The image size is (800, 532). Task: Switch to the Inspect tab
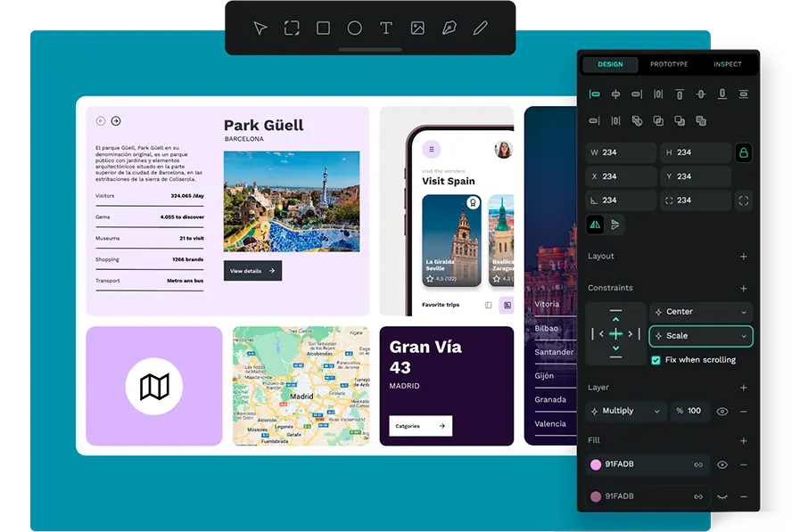[x=728, y=64]
